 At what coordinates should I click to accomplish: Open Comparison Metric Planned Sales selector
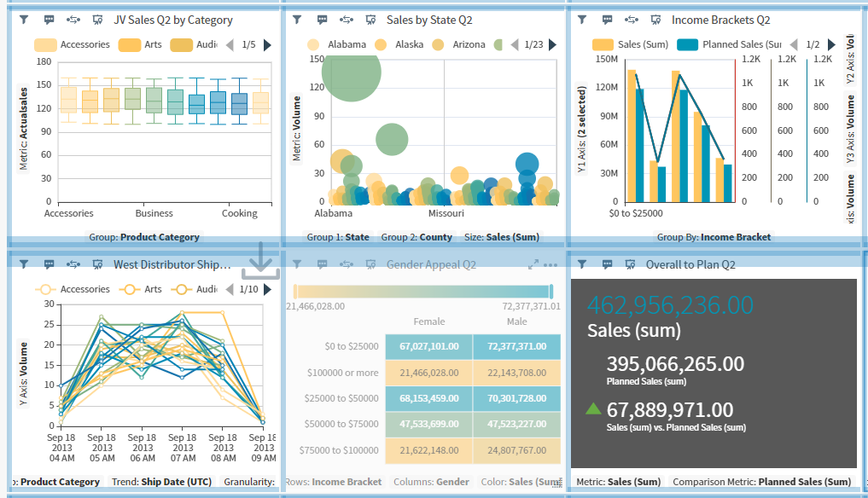pos(761,482)
